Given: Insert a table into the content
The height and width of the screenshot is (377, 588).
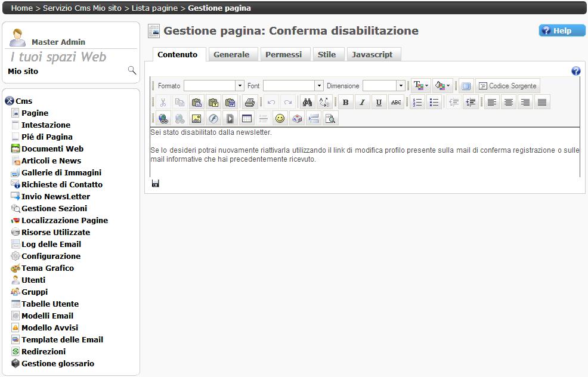Looking at the screenshot, I should tap(246, 119).
